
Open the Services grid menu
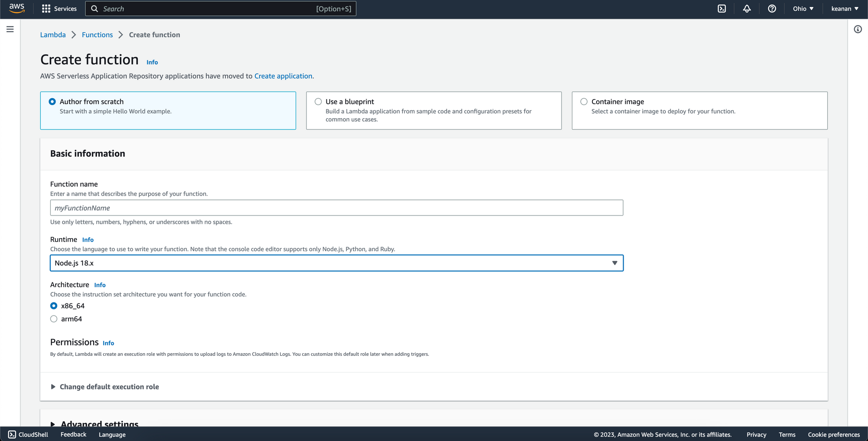click(x=59, y=9)
